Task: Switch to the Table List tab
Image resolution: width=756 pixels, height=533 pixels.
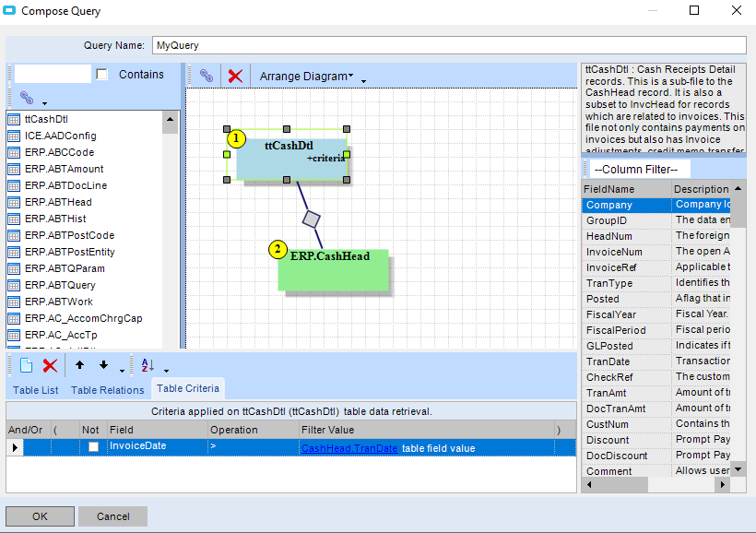Action: 36,390
